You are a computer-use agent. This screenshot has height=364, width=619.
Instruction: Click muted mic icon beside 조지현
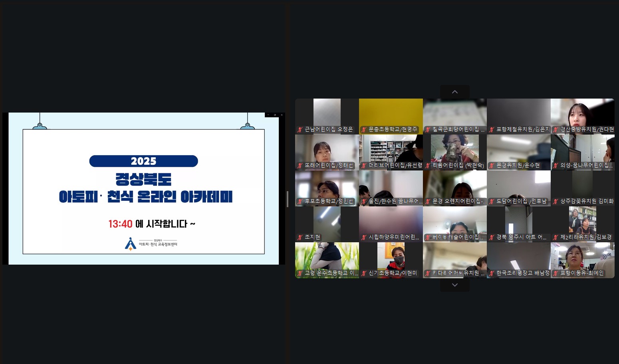(300, 237)
